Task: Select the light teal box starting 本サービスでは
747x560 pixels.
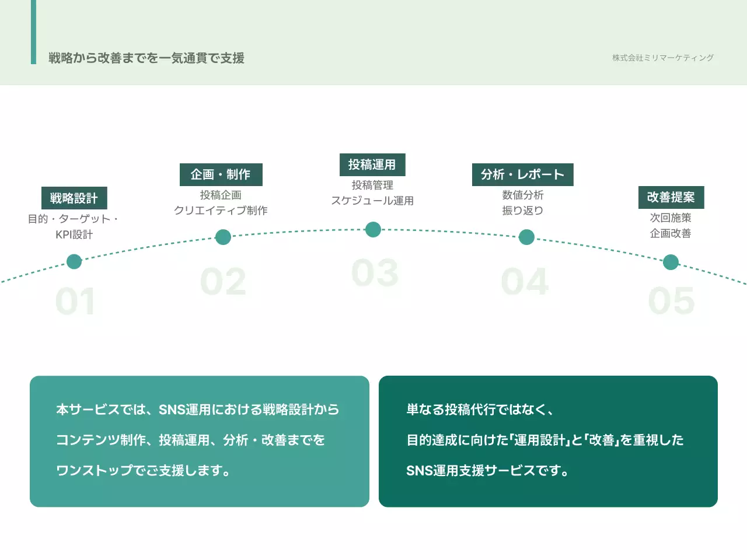Action: pos(200,441)
